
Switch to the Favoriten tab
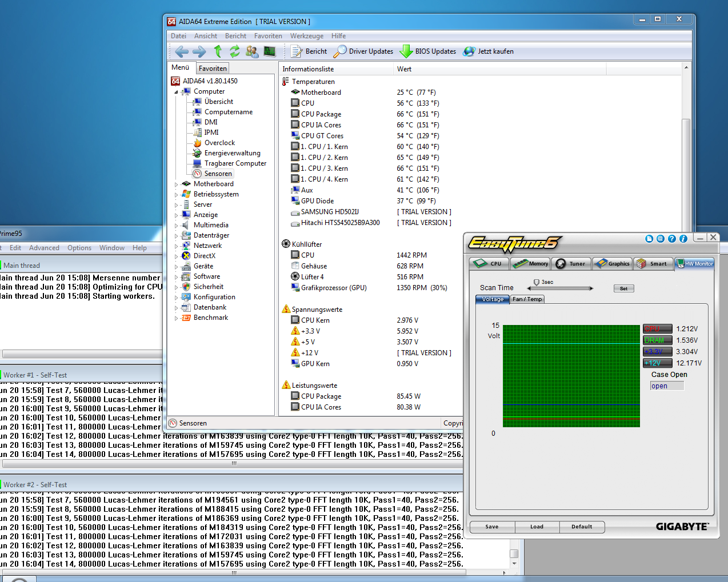[213, 69]
